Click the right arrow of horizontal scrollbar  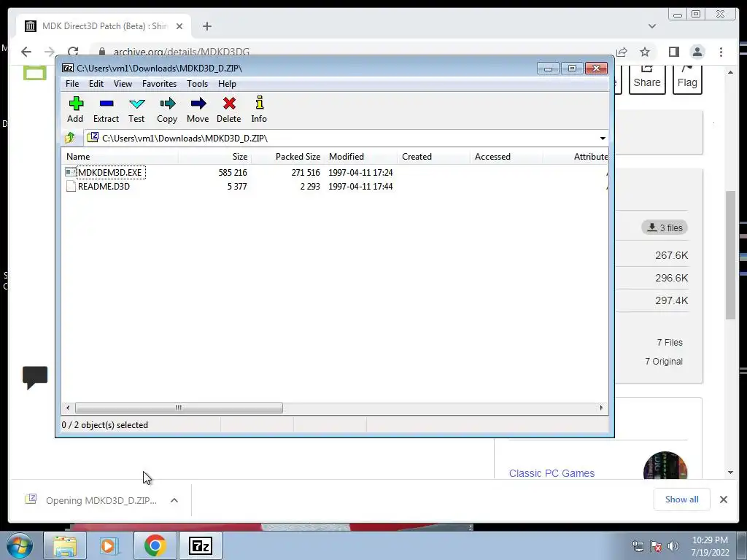pos(601,408)
